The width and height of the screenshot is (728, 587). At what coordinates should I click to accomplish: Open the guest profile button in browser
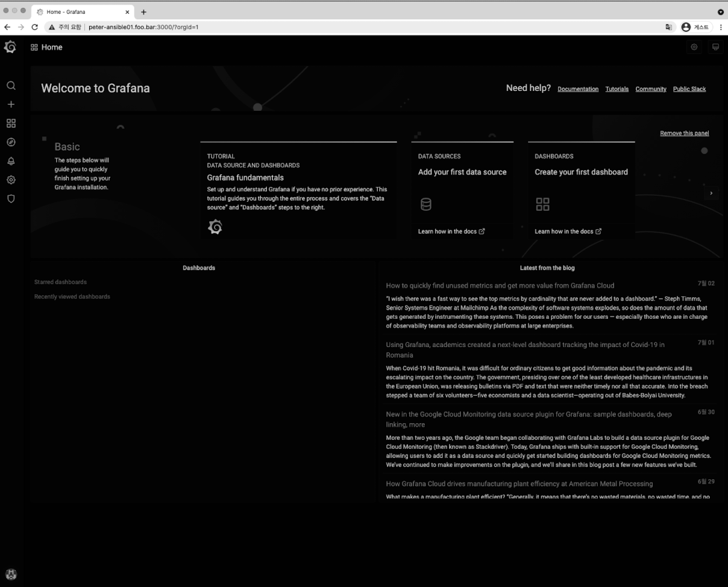pos(695,27)
